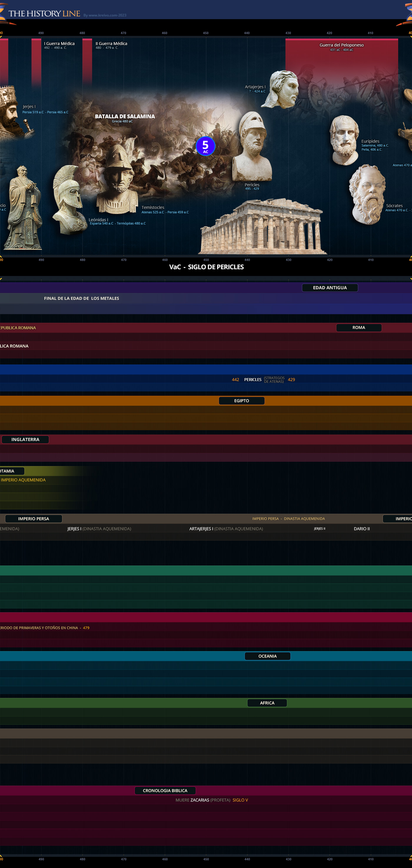Click the VaC - SIGLO DE PERICLES heading
412x868 pixels.
206,267
